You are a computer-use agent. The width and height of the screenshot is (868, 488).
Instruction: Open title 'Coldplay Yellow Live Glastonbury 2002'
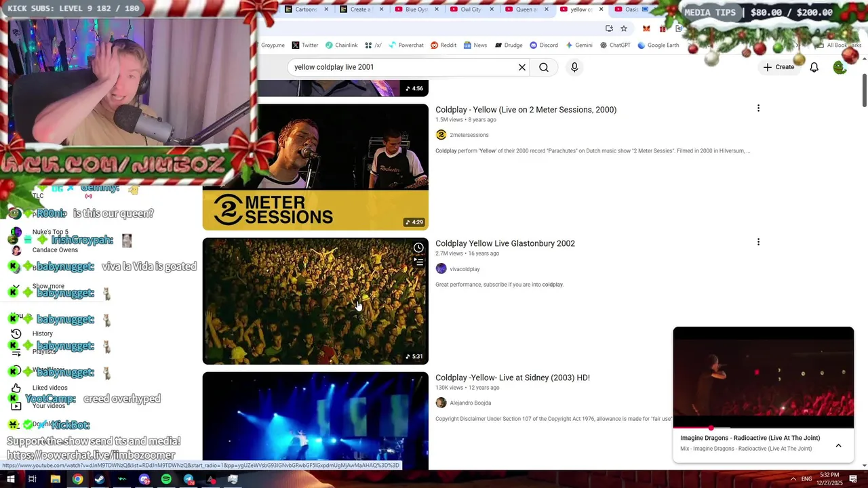click(x=505, y=243)
